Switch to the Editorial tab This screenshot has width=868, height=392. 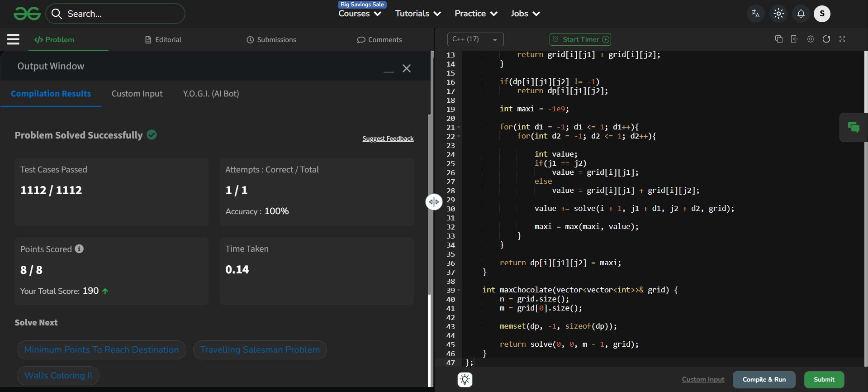click(x=163, y=40)
